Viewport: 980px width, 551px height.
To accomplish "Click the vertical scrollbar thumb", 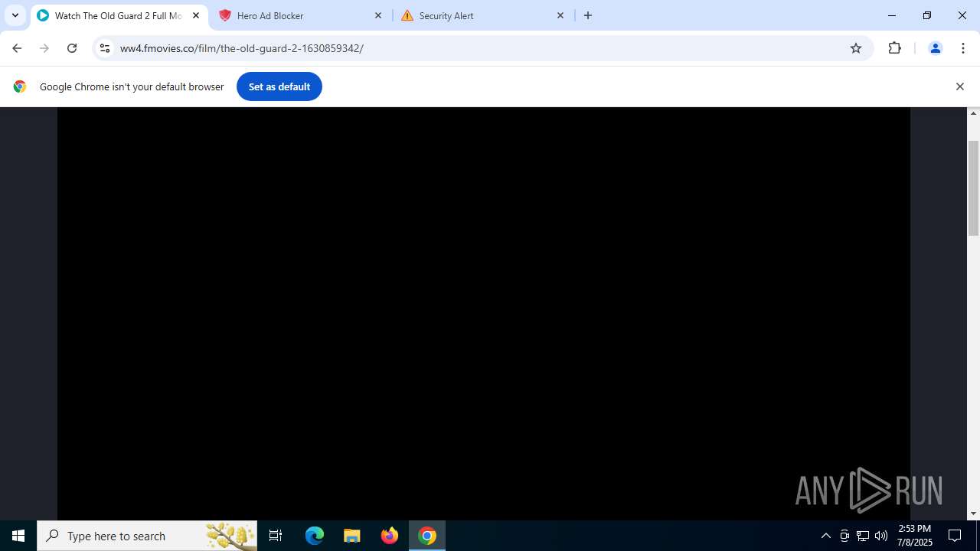I will click(x=974, y=187).
